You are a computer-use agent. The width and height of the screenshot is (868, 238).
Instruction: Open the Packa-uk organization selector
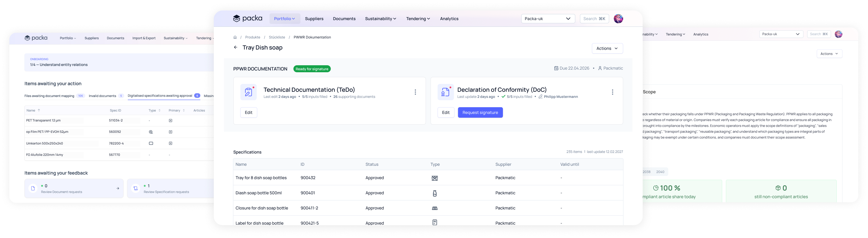[548, 19]
